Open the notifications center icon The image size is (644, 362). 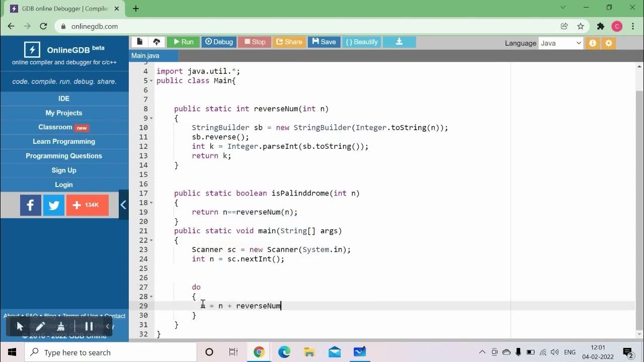627,352
